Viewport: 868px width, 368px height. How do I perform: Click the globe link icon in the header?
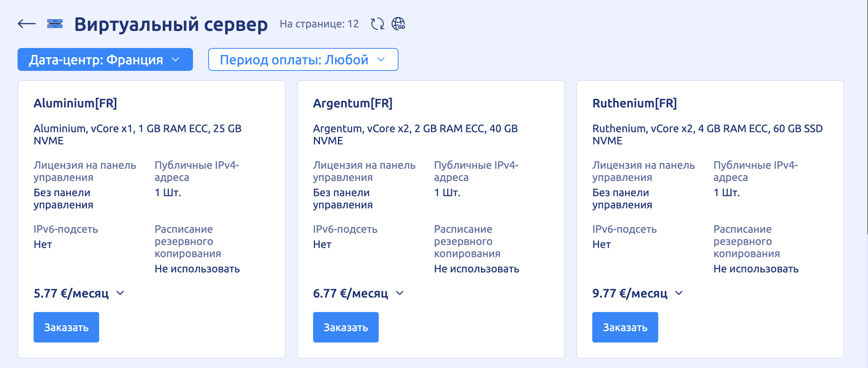[x=399, y=24]
